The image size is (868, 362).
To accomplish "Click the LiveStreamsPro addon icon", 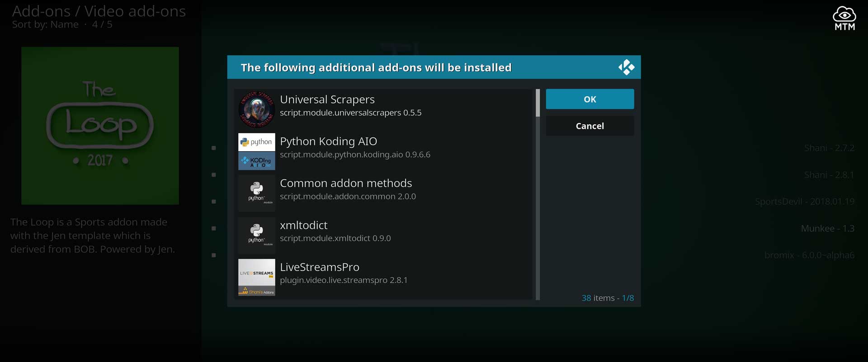I will pyautogui.click(x=256, y=277).
